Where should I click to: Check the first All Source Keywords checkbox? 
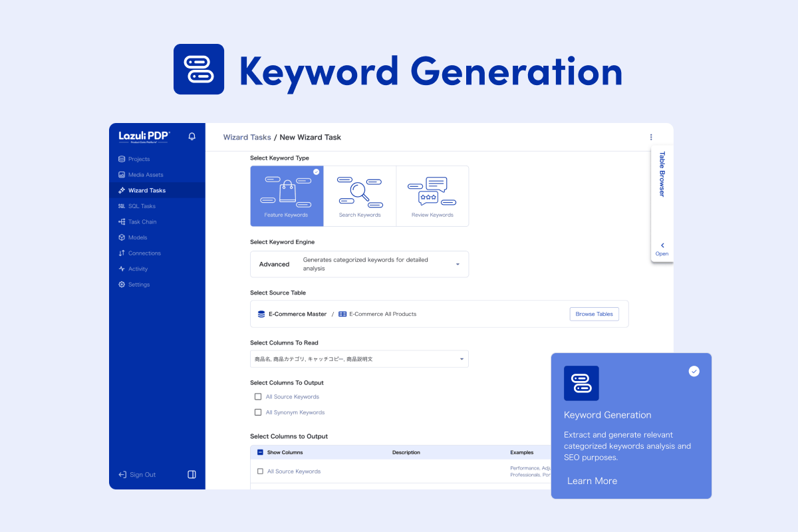click(258, 397)
